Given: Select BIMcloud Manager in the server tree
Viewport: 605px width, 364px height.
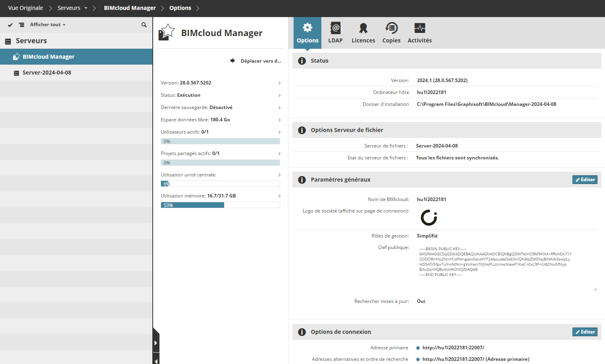Looking at the screenshot, I should pyautogui.click(x=76, y=57).
